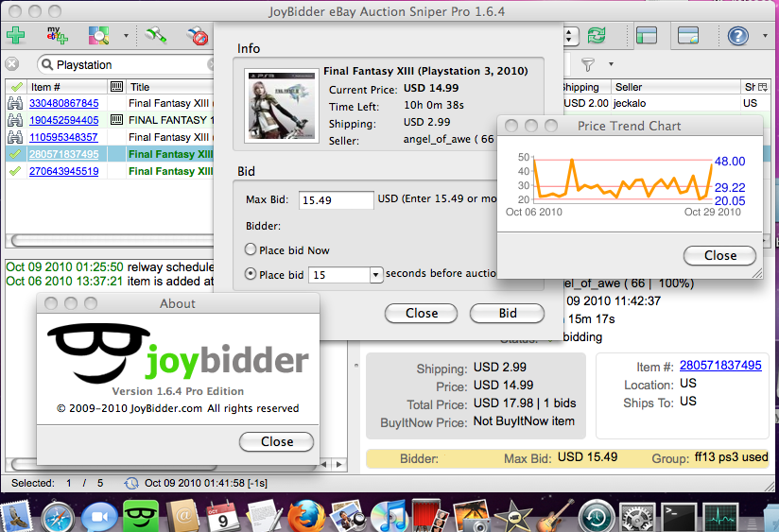This screenshot has width=779, height=532.
Task: Click binoculars icon for item 110595348357
Action: [15, 137]
